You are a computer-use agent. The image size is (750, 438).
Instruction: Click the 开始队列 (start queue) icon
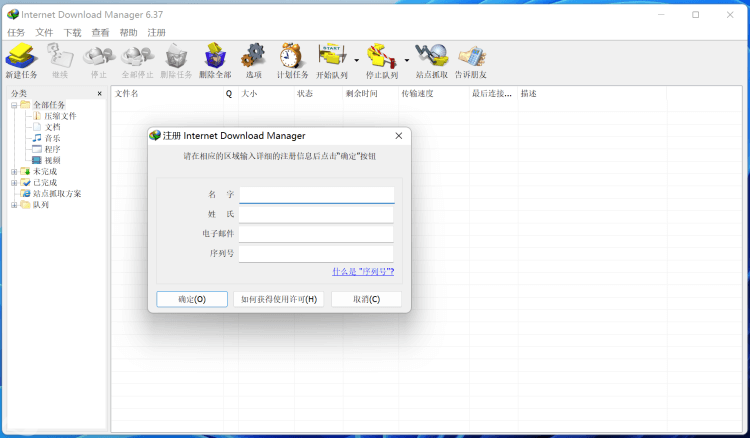332,61
